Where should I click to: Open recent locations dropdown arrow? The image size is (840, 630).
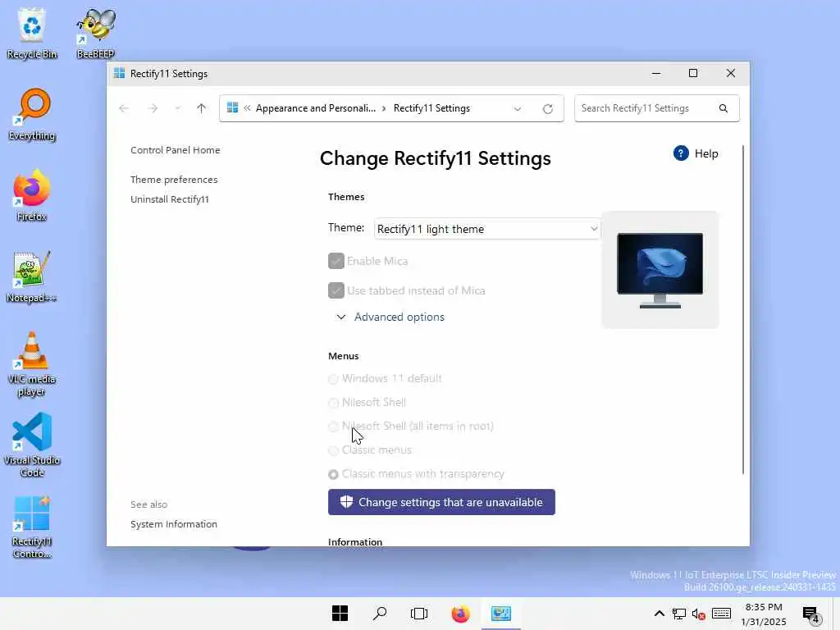[177, 108]
